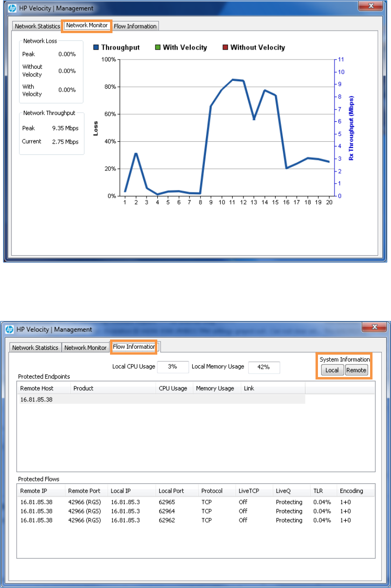The width and height of the screenshot is (391, 588).
Task: Click the red Without Velocity legend swatch
Action: [x=225, y=48]
